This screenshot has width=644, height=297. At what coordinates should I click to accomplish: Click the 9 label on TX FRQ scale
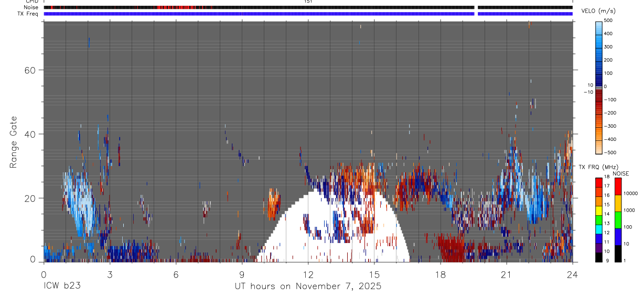pos(607,261)
